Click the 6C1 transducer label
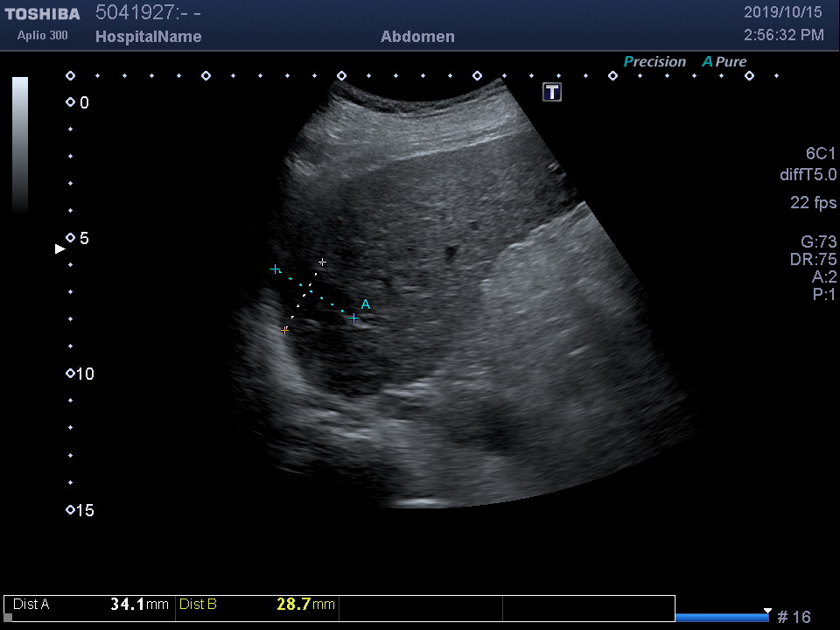Viewport: 840px width, 630px height. click(x=821, y=154)
